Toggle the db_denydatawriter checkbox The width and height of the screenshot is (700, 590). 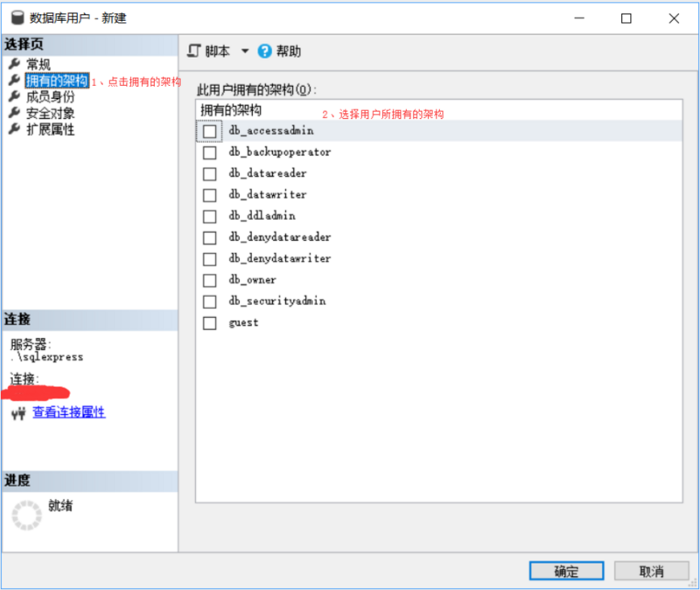coord(209,259)
